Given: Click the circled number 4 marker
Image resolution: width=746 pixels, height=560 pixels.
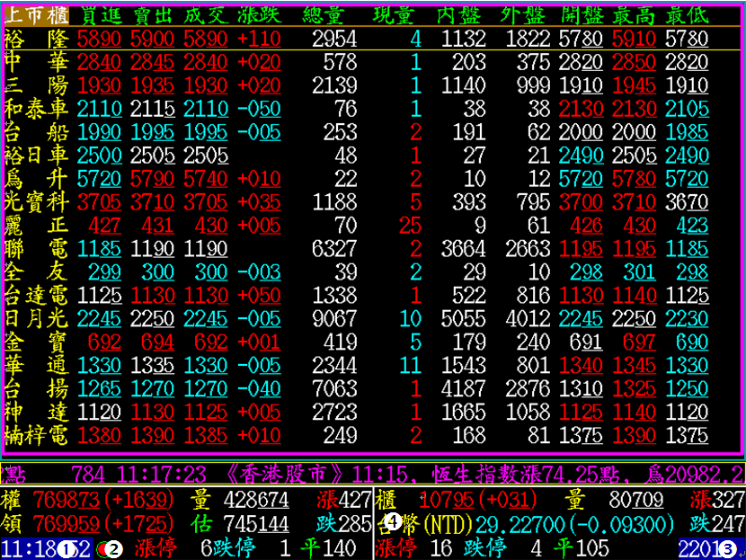Looking at the screenshot, I should (393, 521).
